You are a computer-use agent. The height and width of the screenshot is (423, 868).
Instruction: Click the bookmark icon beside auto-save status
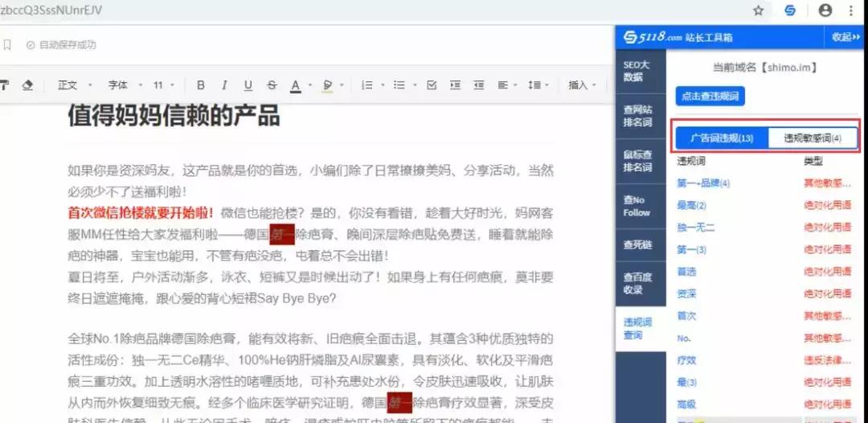6,45
